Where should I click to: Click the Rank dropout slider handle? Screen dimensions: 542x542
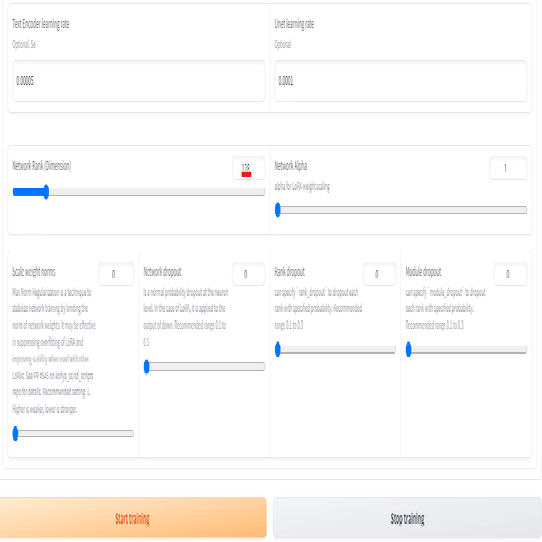(x=278, y=349)
